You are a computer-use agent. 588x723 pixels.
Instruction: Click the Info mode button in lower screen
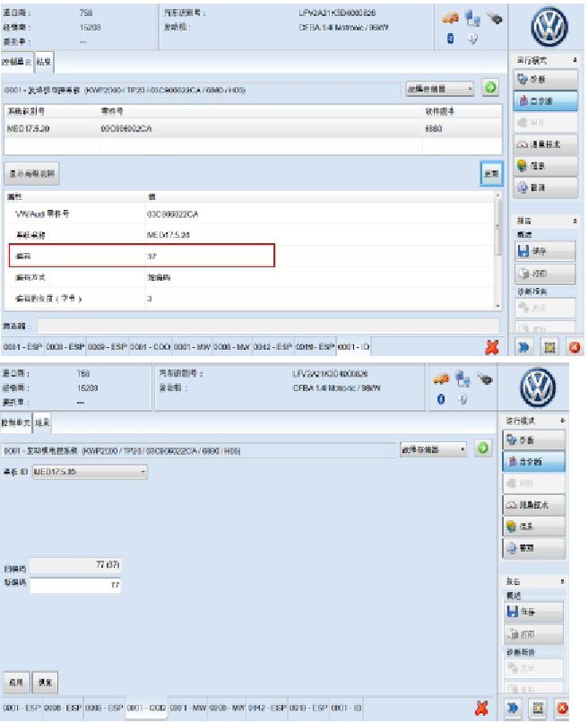click(x=533, y=527)
